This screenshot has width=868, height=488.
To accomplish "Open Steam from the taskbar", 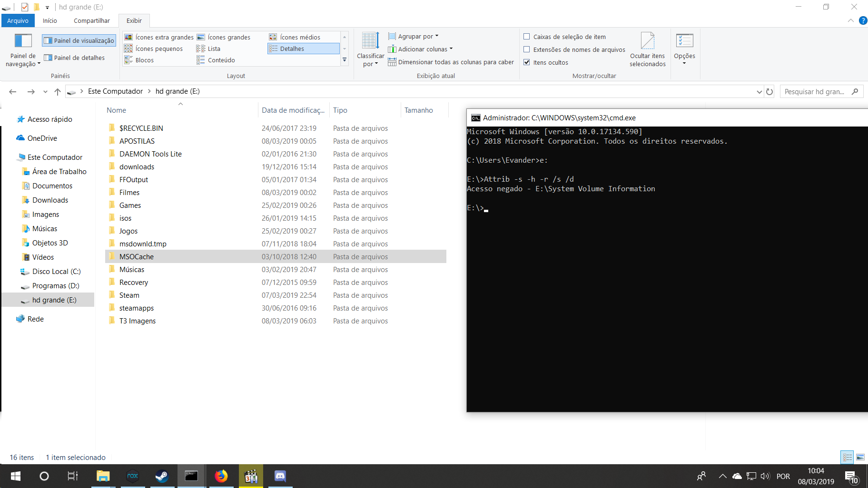I will click(162, 476).
